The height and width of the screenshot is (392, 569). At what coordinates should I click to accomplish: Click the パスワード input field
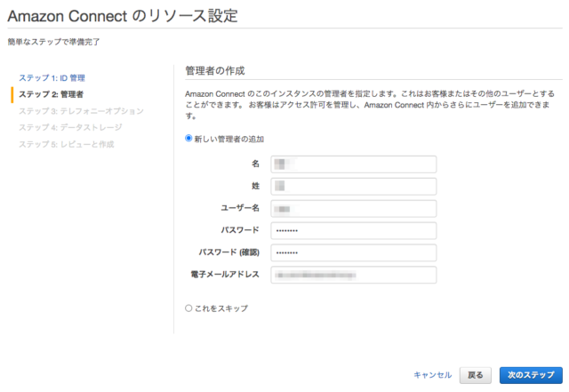354,231
